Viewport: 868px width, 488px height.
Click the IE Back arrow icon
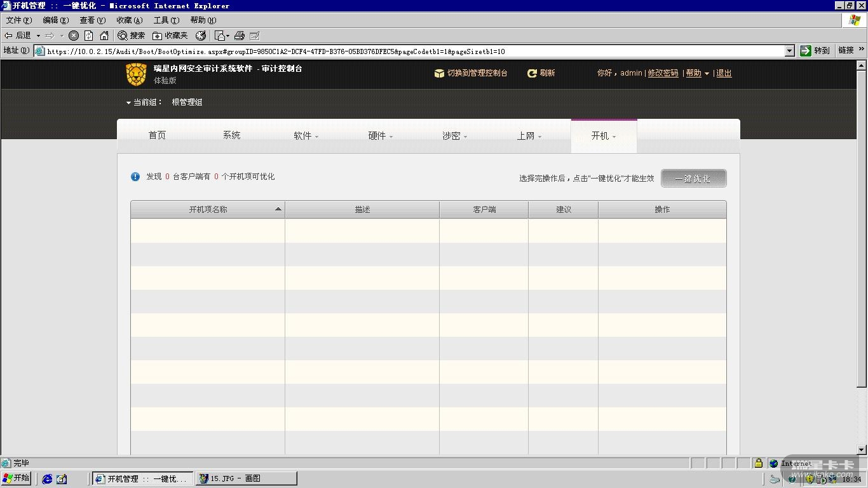[9, 36]
